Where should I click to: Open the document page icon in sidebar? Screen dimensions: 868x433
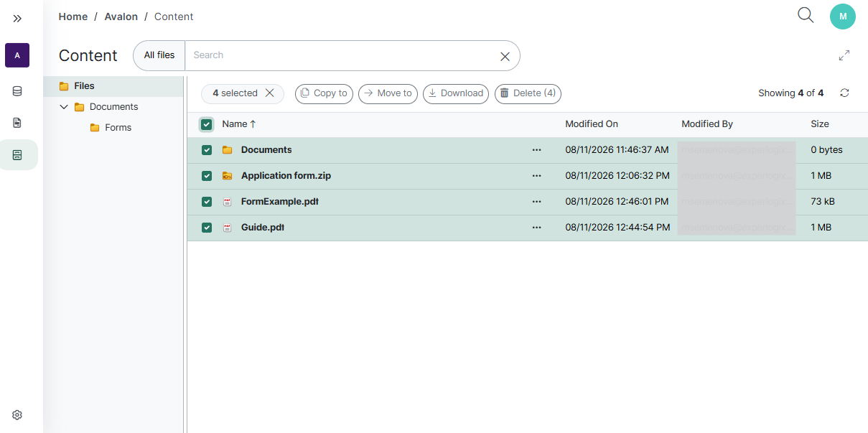tap(17, 123)
